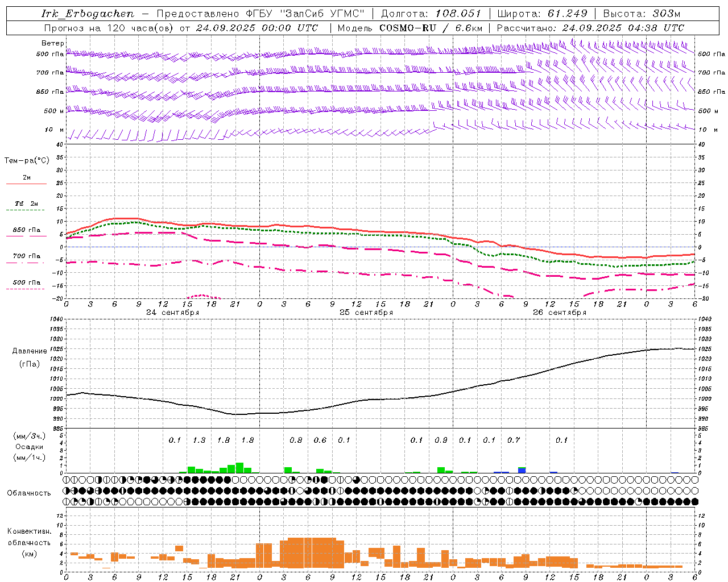The image size is (728, 582).
Task: Click the green dashed Td 2м legend sample
Action: (26, 210)
